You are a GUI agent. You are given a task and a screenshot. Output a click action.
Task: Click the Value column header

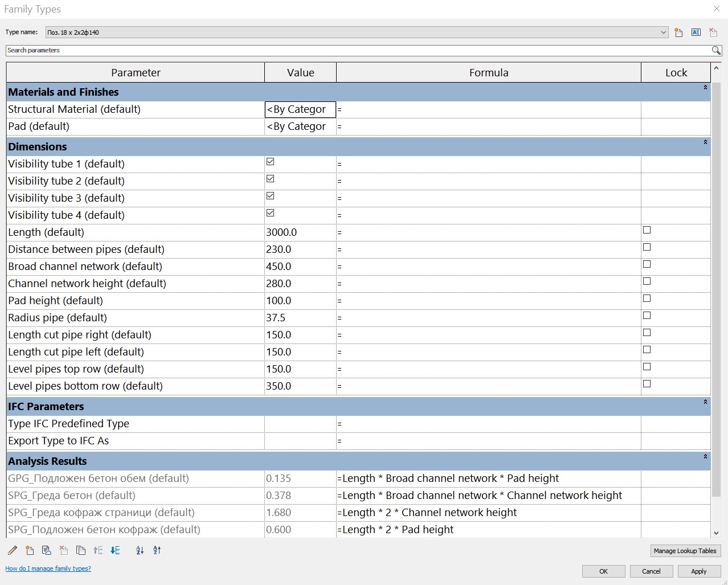click(x=301, y=73)
